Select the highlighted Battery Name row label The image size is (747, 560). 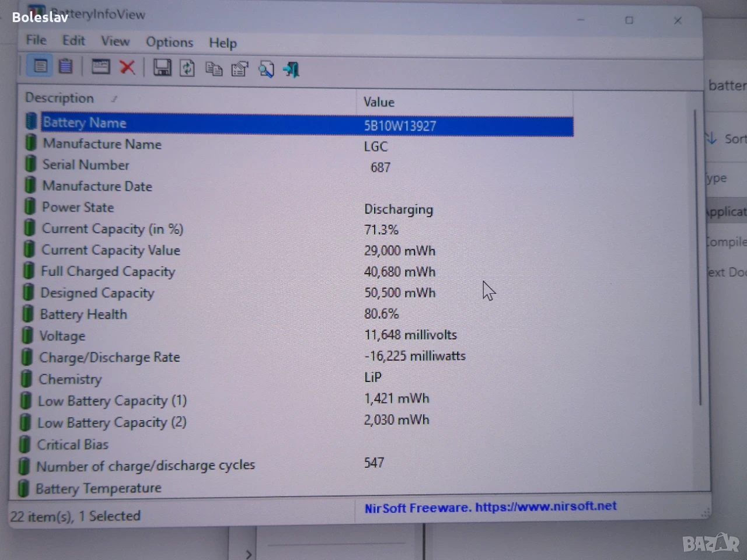pos(85,123)
